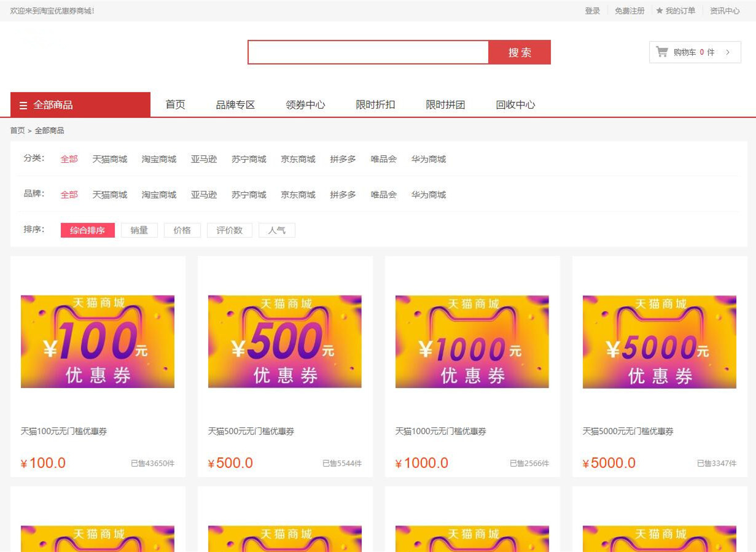Sort products by 评价数

pos(230,230)
